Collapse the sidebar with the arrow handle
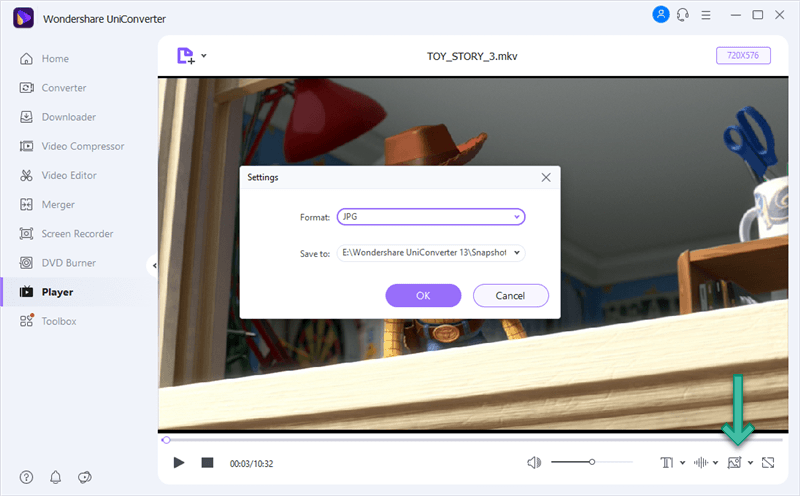Image resolution: width=800 pixels, height=496 pixels. click(154, 265)
